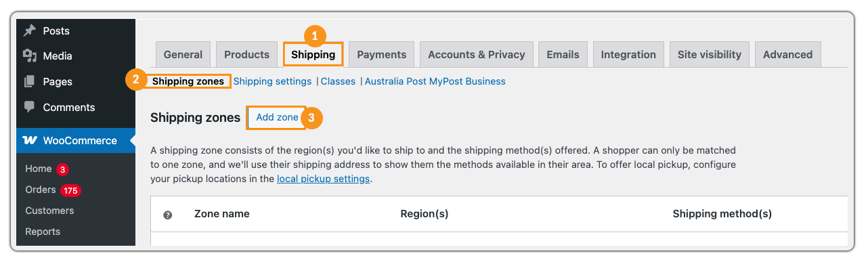Go to Accounts & Privacy tab
This screenshot has width=868, height=262.
[477, 55]
